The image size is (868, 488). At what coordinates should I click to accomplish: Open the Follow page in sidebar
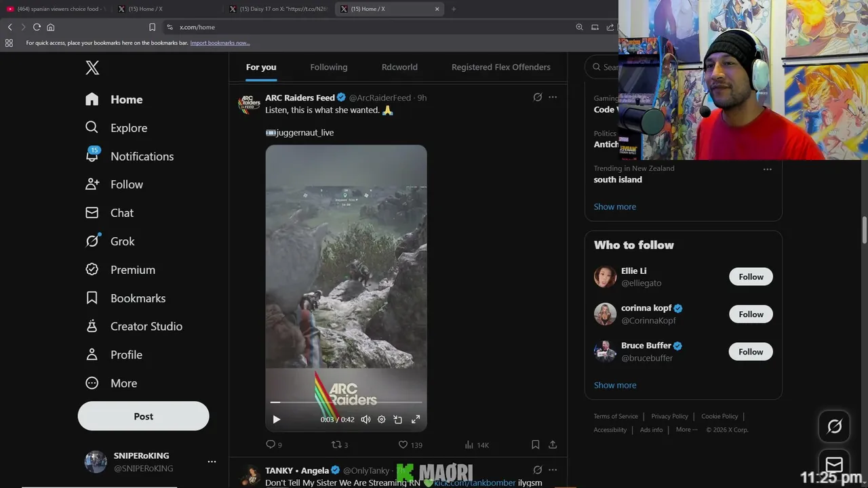coord(114,184)
